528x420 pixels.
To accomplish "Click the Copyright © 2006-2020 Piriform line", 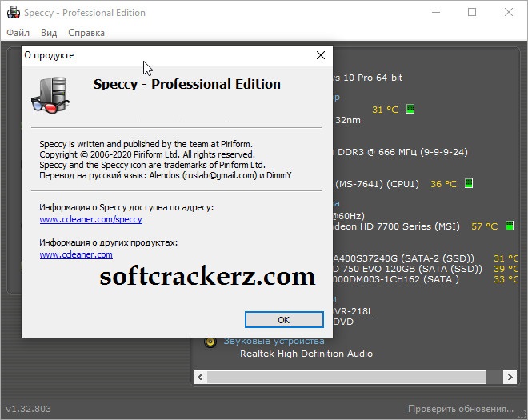I will coord(147,154).
